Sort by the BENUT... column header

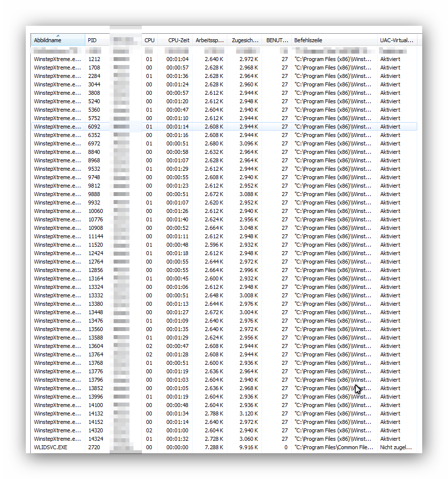click(276, 40)
